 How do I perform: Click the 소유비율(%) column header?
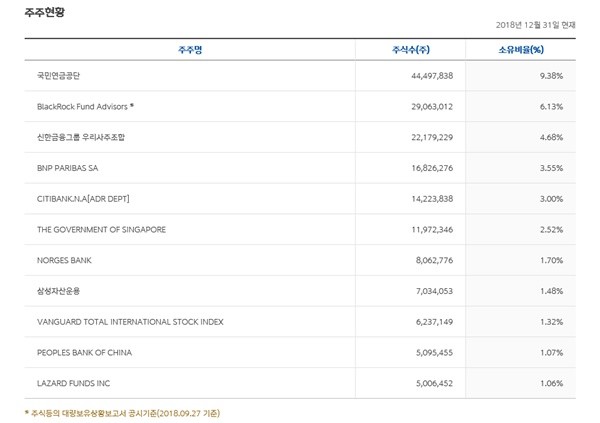point(521,50)
